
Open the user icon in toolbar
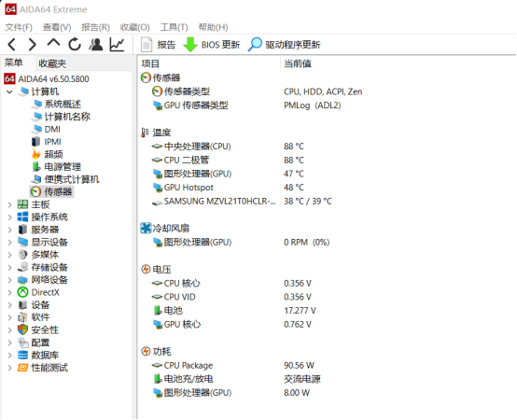(95, 45)
